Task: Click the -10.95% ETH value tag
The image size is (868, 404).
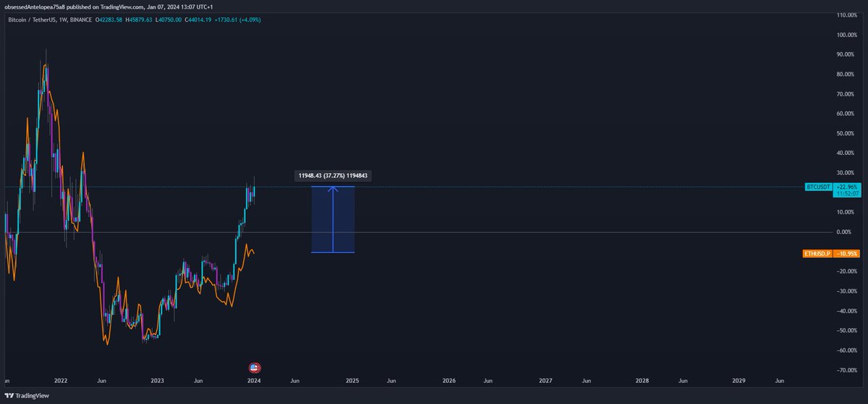Action: click(x=846, y=254)
